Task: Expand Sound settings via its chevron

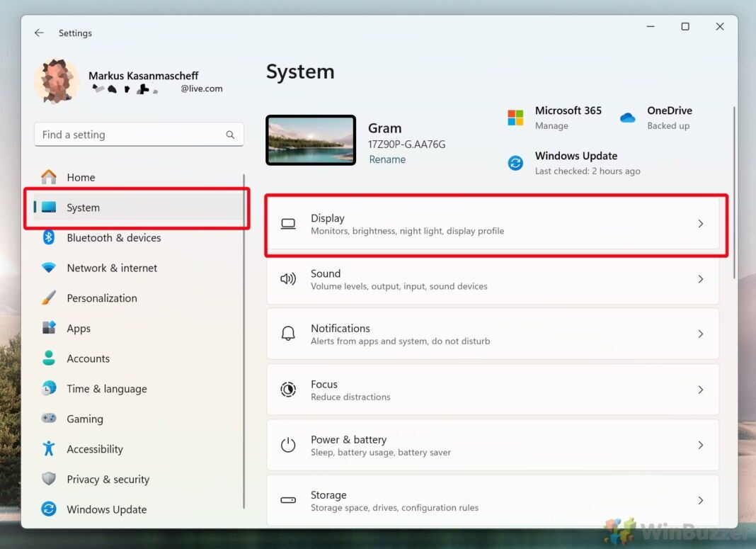Action: point(701,279)
